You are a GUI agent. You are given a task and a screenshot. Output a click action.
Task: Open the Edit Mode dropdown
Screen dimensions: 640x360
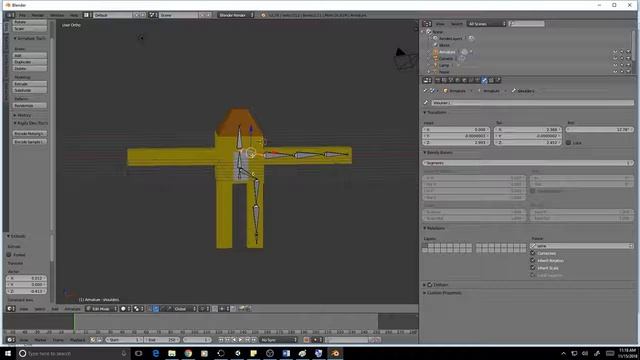(101, 309)
